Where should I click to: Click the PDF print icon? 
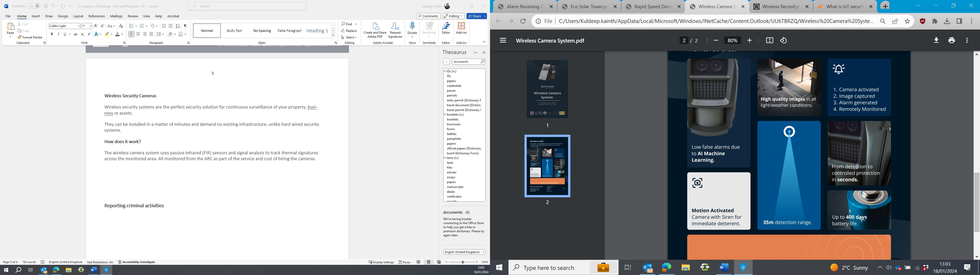pos(951,40)
